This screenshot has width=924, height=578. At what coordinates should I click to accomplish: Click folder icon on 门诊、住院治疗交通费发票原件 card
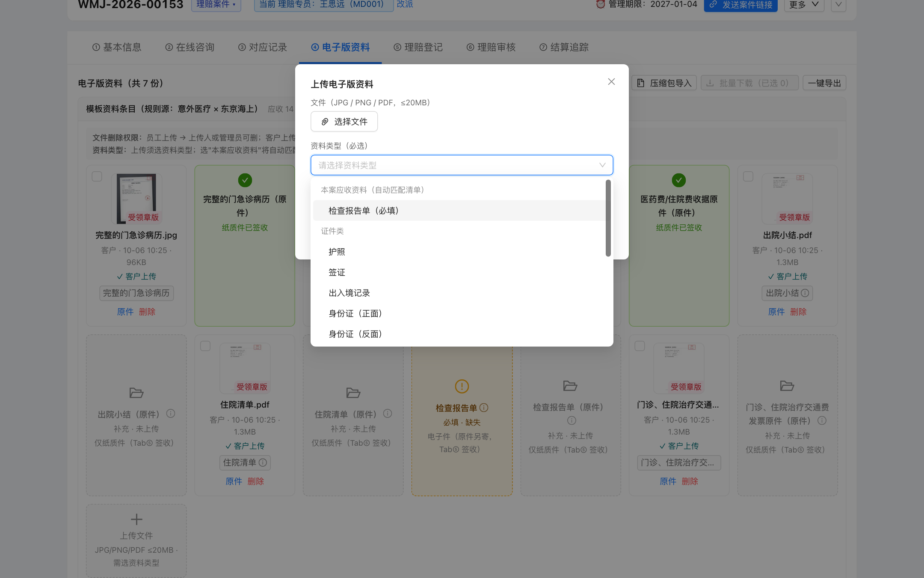point(787,386)
